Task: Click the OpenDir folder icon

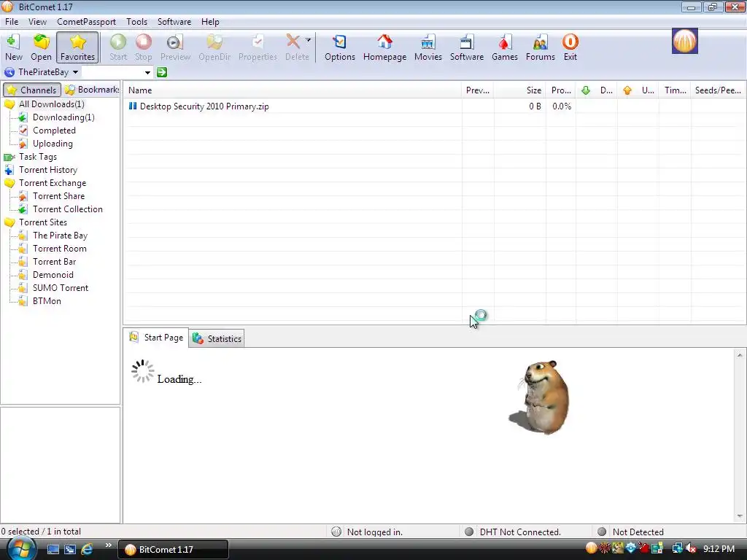Action: pyautogui.click(x=214, y=47)
